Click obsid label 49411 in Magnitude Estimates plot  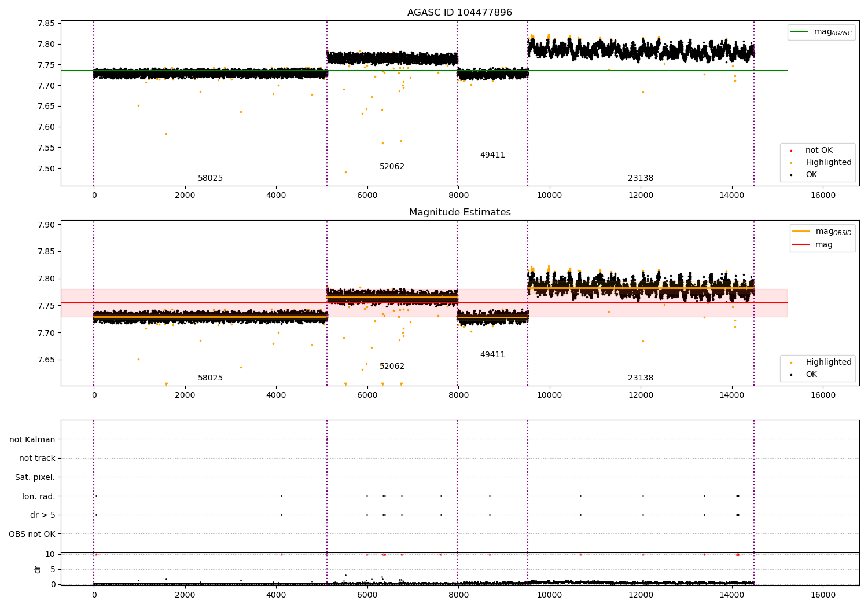click(492, 355)
